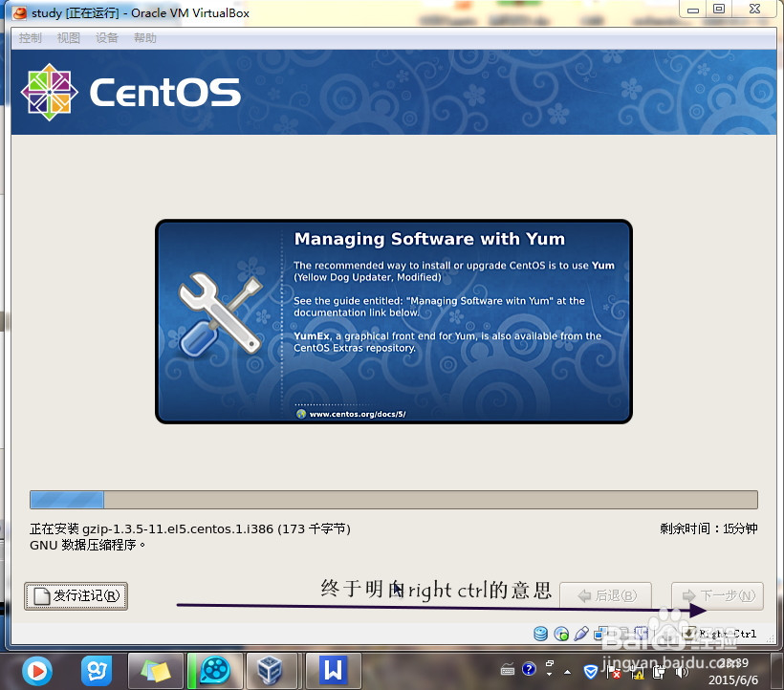The height and width of the screenshot is (690, 784).
Task: Open the blue search app taskbar icon
Action: (97, 671)
